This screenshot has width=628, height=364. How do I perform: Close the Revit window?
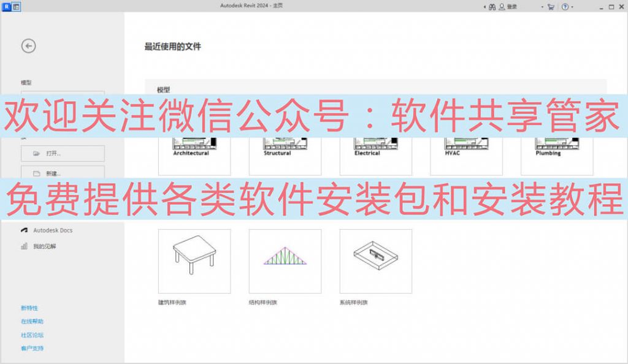coord(621,7)
